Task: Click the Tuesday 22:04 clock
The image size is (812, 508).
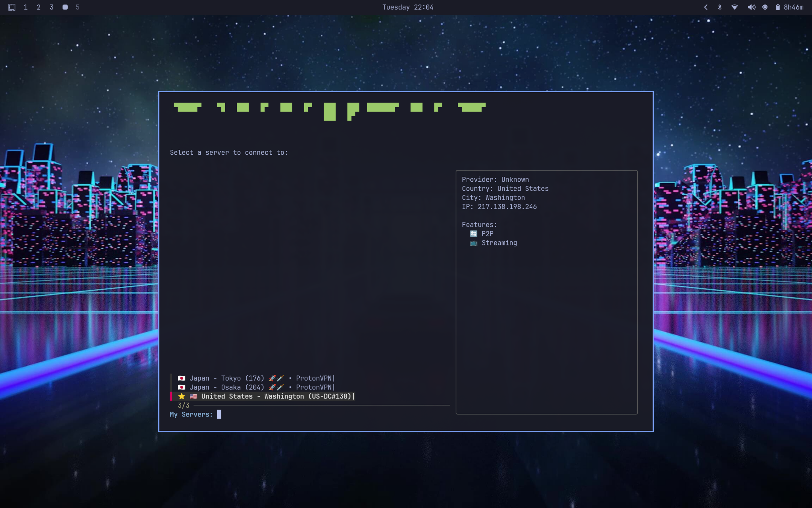Action: [408, 7]
